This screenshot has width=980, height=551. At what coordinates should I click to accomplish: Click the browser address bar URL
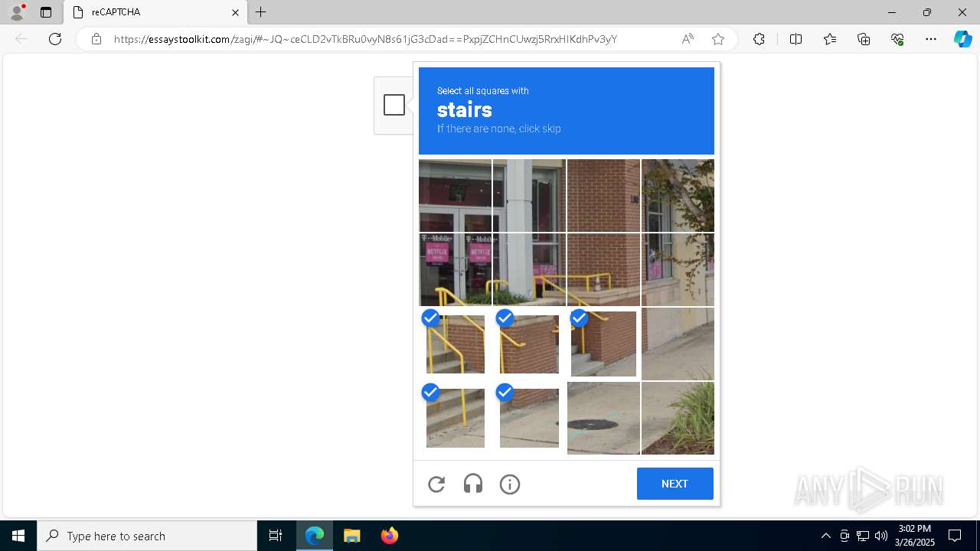(x=365, y=39)
